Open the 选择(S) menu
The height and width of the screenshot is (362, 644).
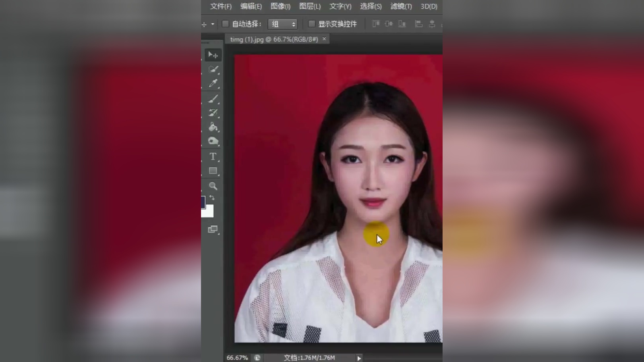click(371, 6)
